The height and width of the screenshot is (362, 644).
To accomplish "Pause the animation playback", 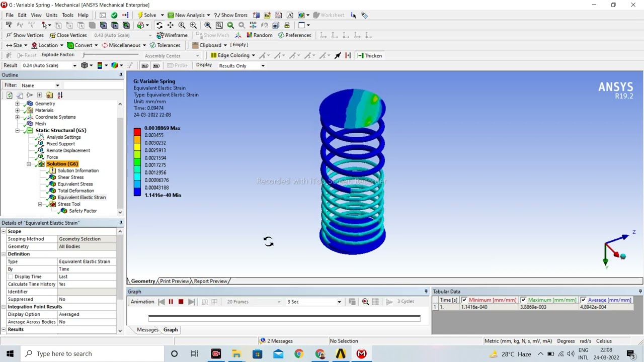I will [171, 302].
